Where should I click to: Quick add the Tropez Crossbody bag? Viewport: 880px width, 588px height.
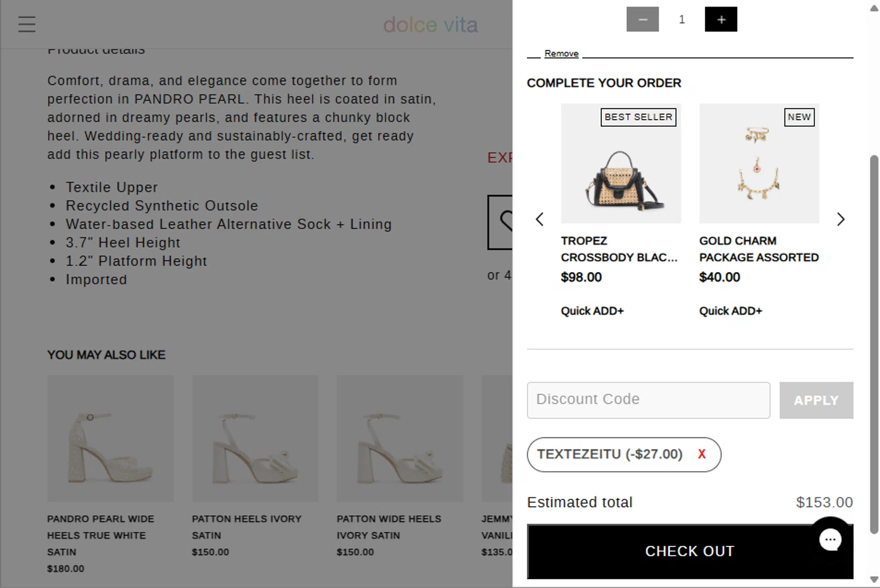(592, 311)
